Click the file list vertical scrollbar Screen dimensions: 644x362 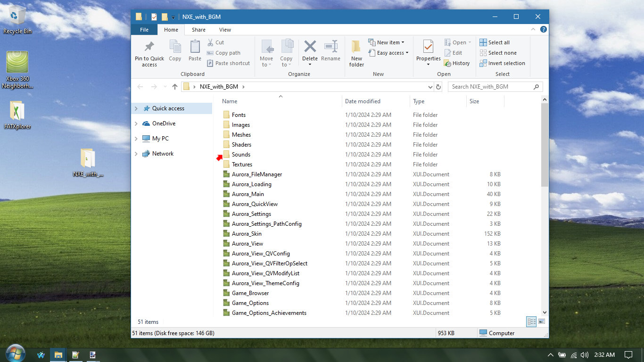(x=545, y=145)
